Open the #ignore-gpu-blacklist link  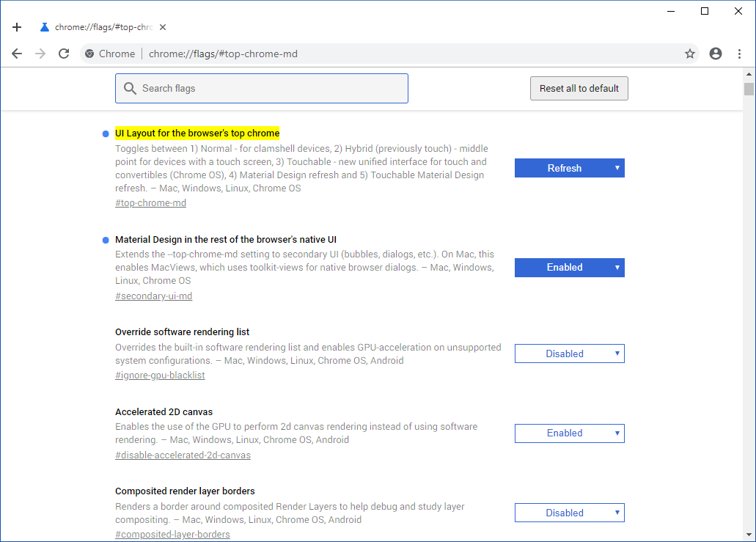coord(160,376)
